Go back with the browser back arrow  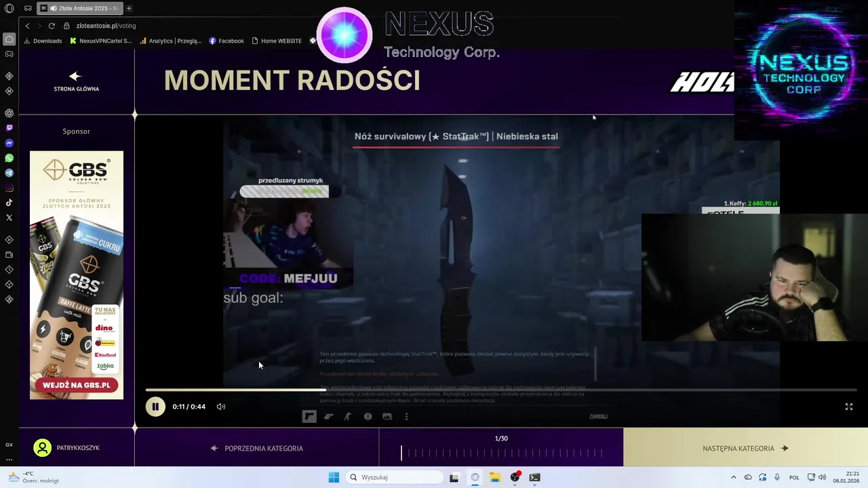click(27, 26)
